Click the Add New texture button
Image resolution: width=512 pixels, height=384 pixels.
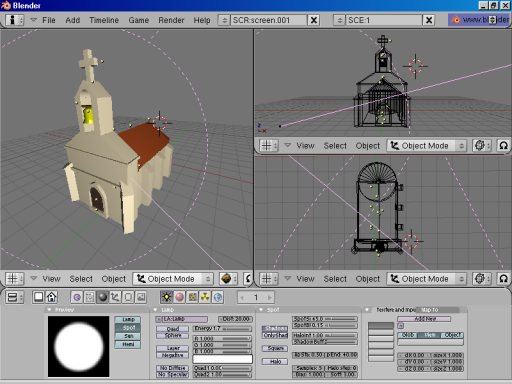tap(424, 319)
